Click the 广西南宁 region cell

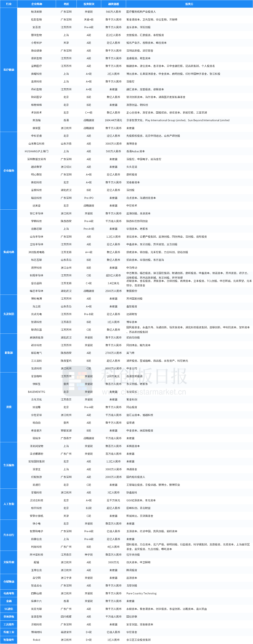[x=66, y=438]
